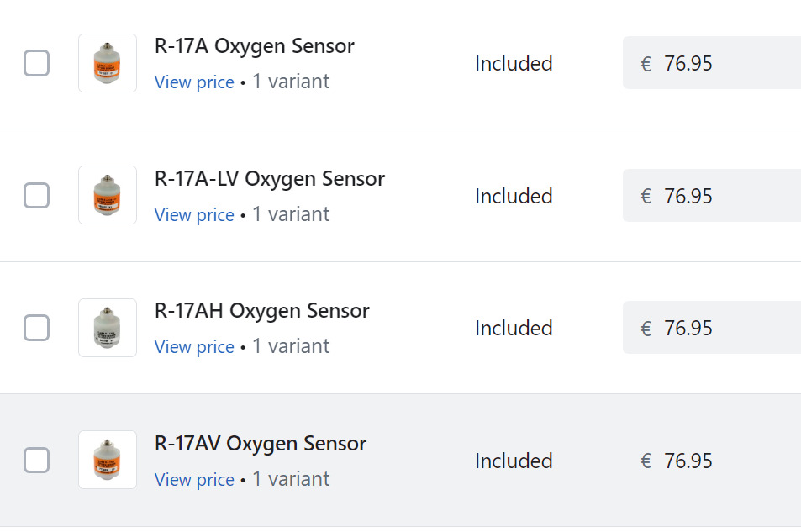Open View price under R-17A-LV sensor

point(194,215)
